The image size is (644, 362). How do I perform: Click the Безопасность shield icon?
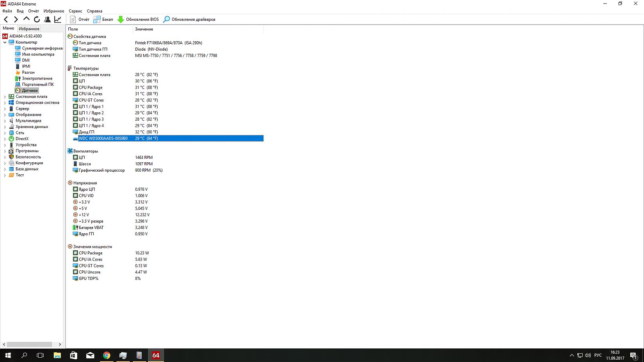point(11,157)
